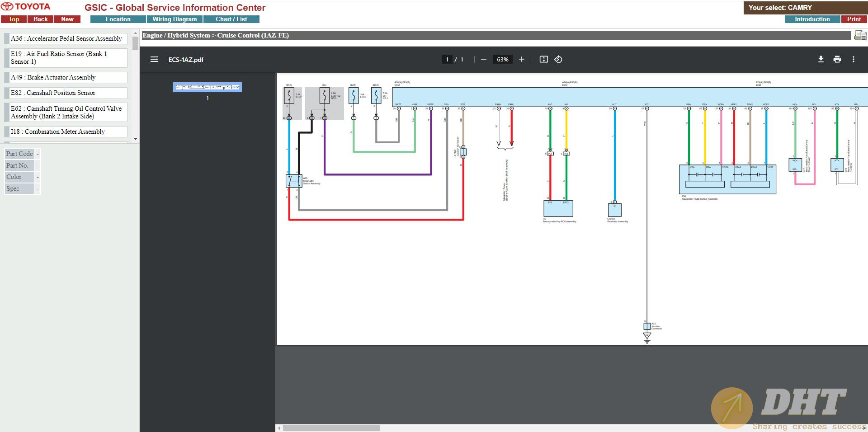Click the Part No. label
868x432 pixels.
(19, 165)
